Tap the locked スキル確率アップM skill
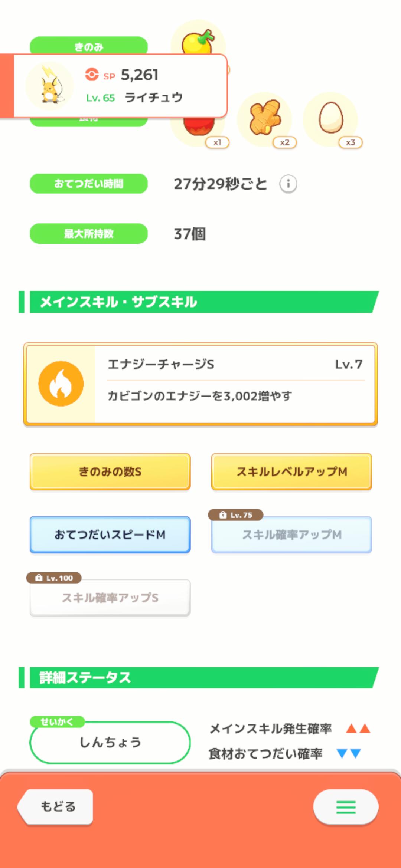This screenshot has width=401, height=868. coord(291,535)
